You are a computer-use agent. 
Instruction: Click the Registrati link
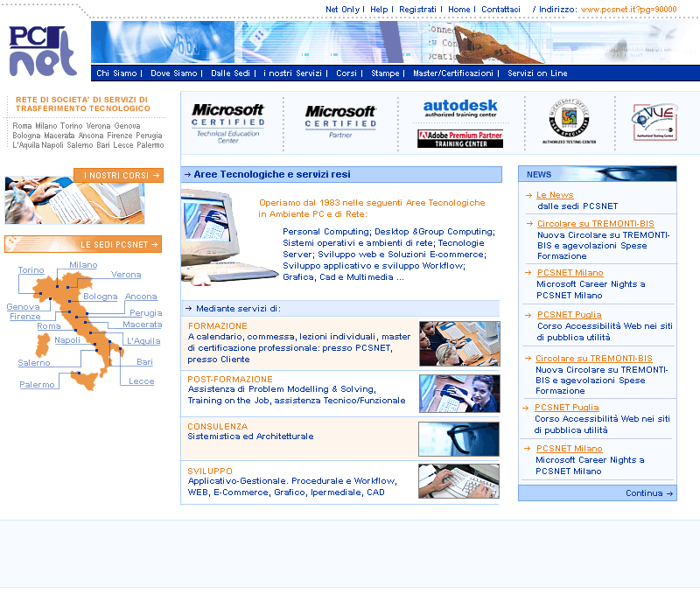tap(418, 10)
